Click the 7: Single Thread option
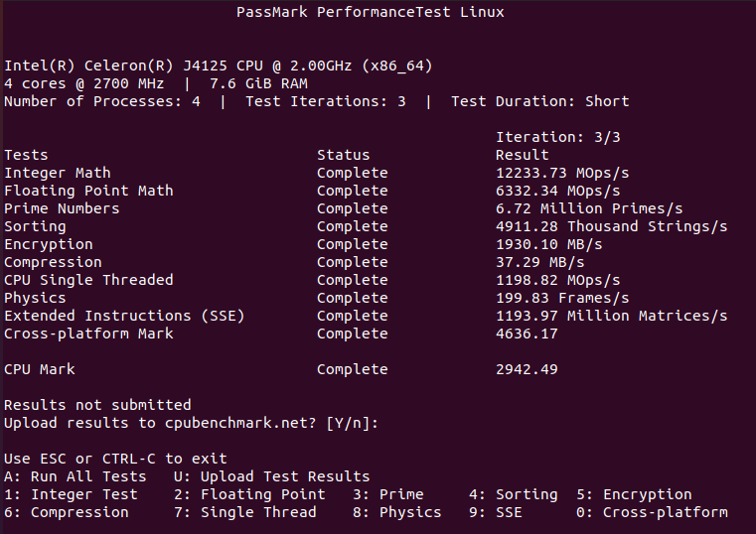This screenshot has height=534, width=756. tap(245, 512)
